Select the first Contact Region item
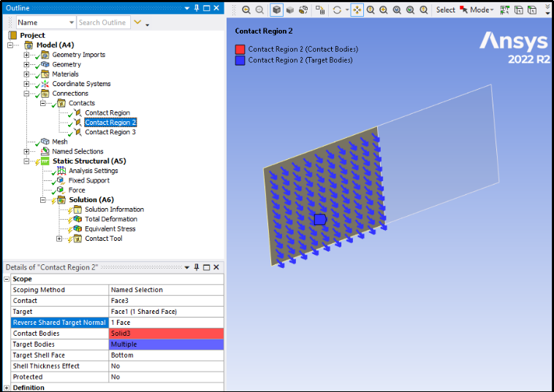Viewport: 554px width, 392px height. tap(107, 113)
